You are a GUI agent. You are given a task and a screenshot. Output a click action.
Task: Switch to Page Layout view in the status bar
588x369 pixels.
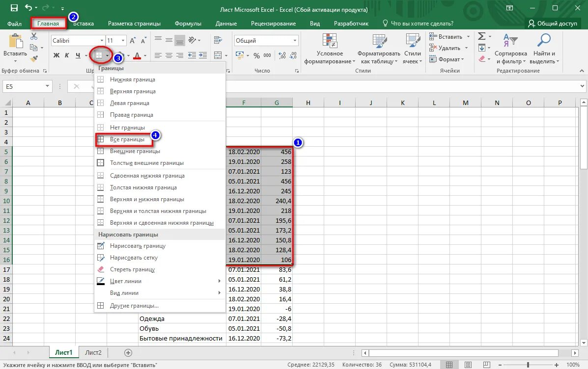point(468,365)
